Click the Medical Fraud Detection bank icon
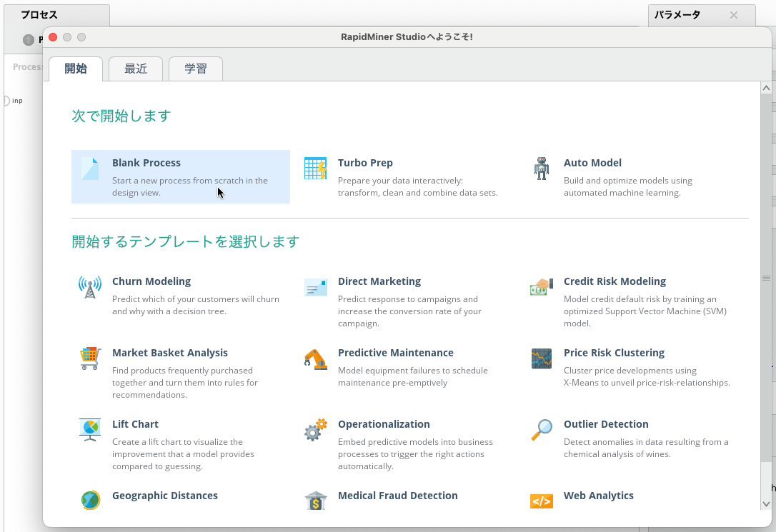The height and width of the screenshot is (532, 776). pyautogui.click(x=316, y=500)
